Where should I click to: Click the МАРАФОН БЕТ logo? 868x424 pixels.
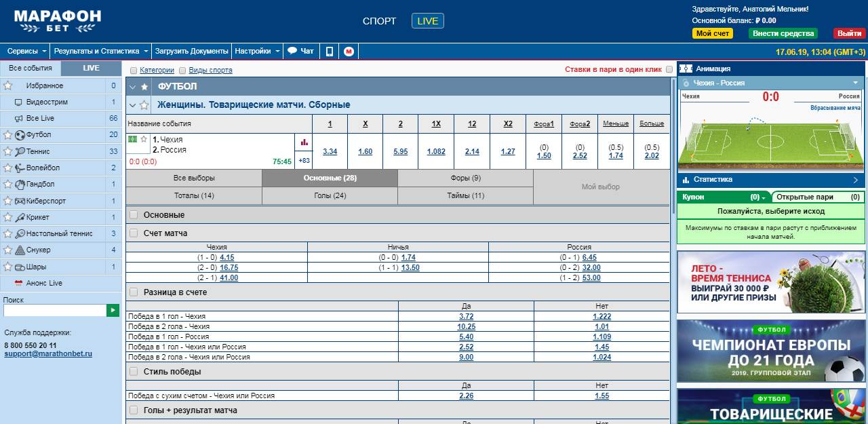click(x=58, y=21)
